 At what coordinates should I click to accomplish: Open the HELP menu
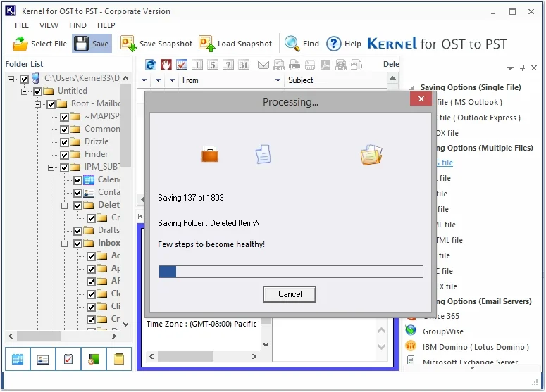pos(106,25)
